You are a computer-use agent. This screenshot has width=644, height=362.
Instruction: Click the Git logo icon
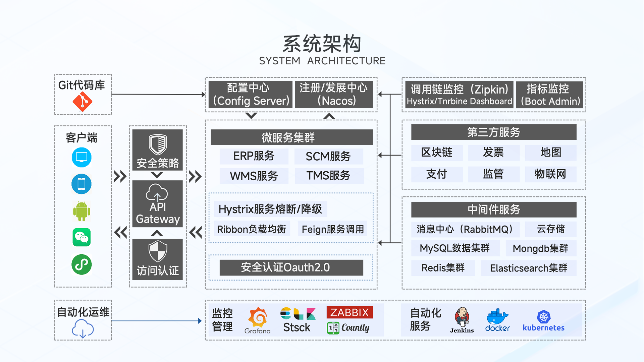[82, 102]
